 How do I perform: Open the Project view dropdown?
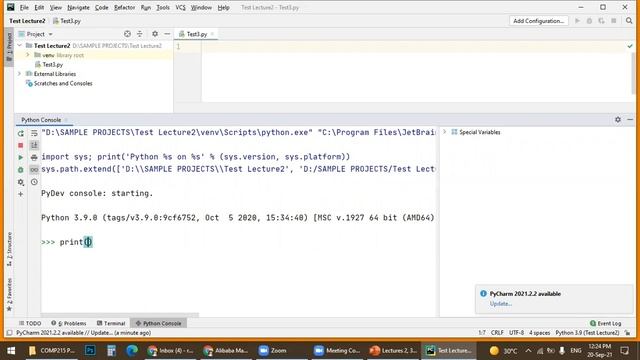pyautogui.click(x=36, y=34)
